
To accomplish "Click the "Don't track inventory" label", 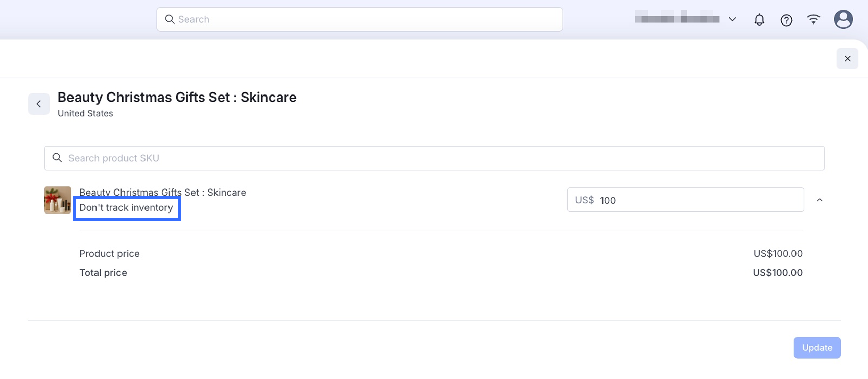I will 126,208.
